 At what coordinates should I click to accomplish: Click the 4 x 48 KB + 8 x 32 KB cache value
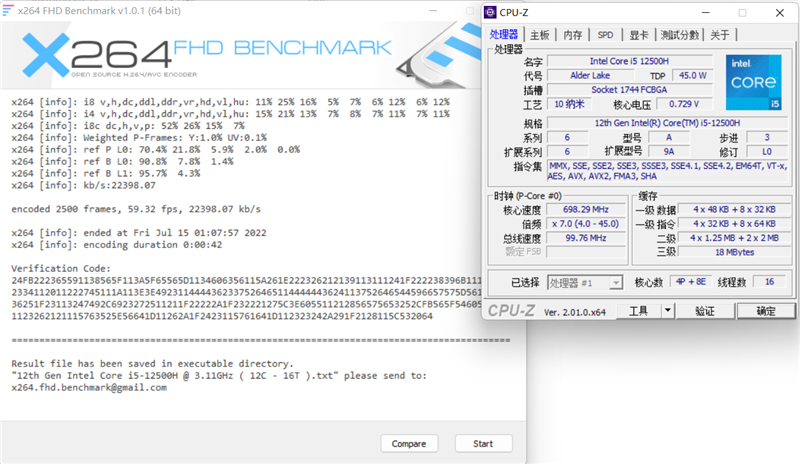pyautogui.click(x=734, y=210)
